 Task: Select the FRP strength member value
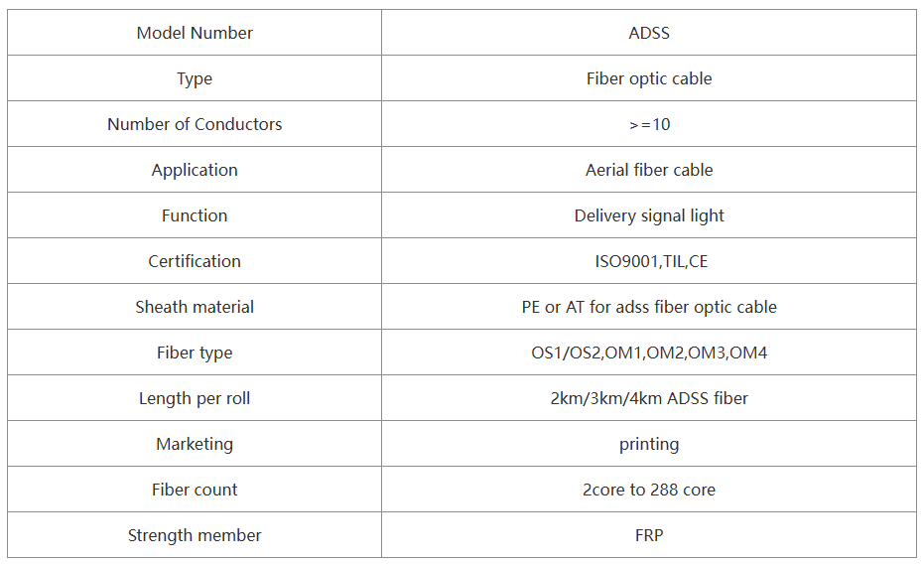coord(649,535)
